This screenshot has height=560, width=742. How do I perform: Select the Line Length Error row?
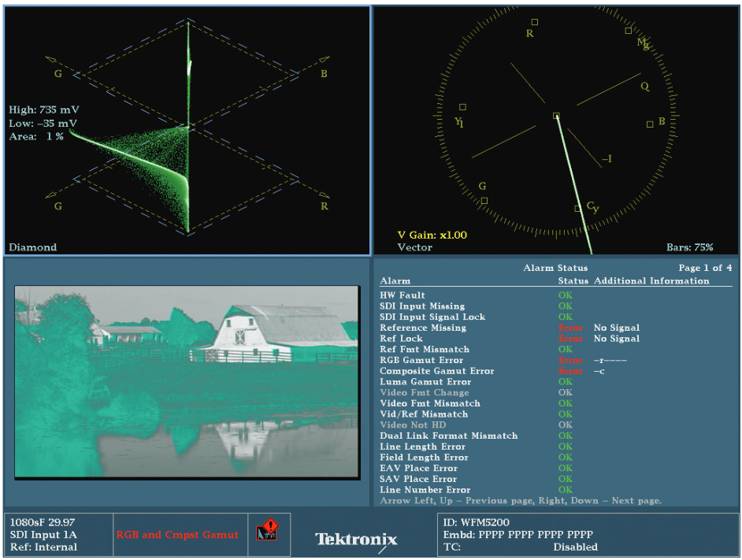555,447
